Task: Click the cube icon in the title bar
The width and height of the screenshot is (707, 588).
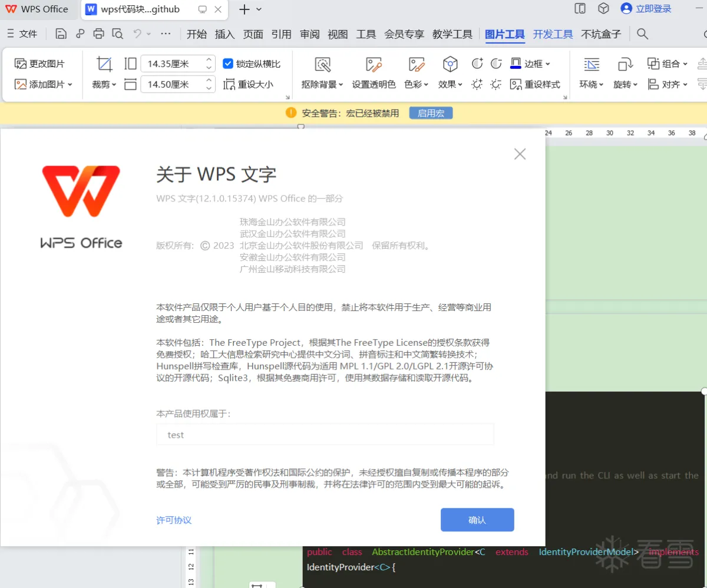Action: [x=603, y=9]
